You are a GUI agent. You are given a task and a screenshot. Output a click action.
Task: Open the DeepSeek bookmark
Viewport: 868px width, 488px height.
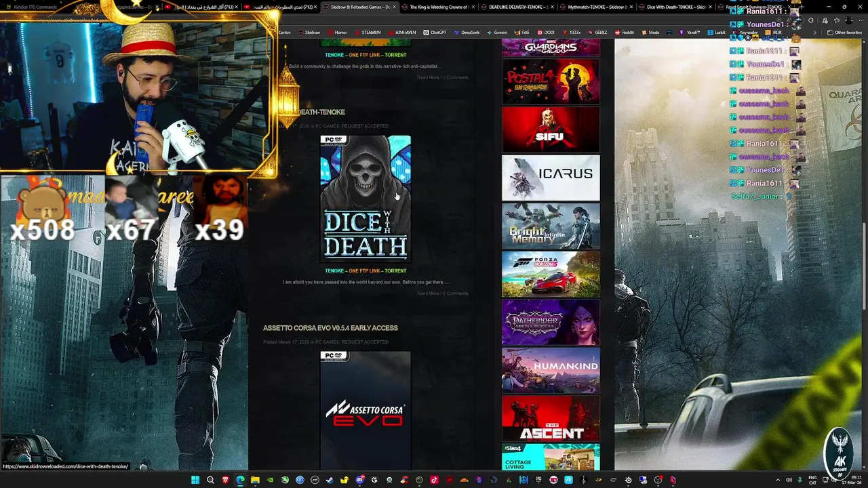coord(467,32)
